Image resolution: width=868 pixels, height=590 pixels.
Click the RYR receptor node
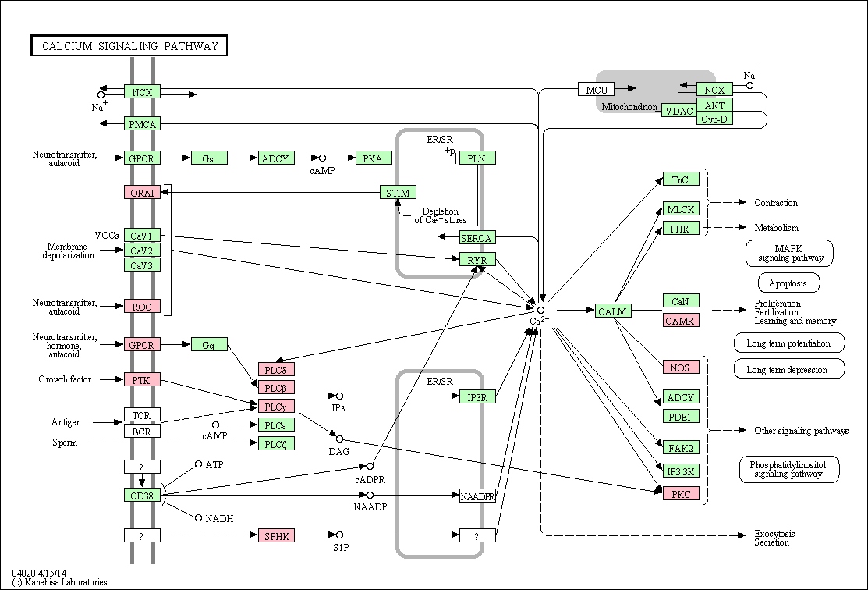[x=477, y=259]
